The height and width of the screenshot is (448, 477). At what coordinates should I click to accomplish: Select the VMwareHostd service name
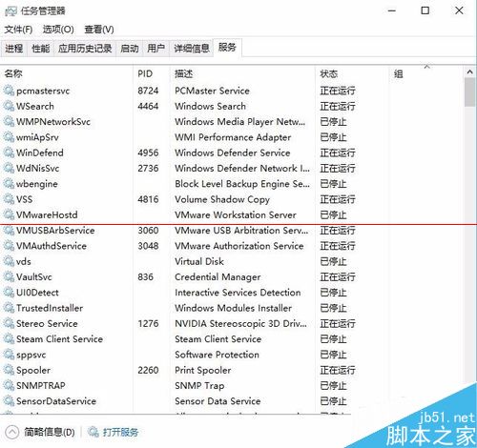(47, 215)
